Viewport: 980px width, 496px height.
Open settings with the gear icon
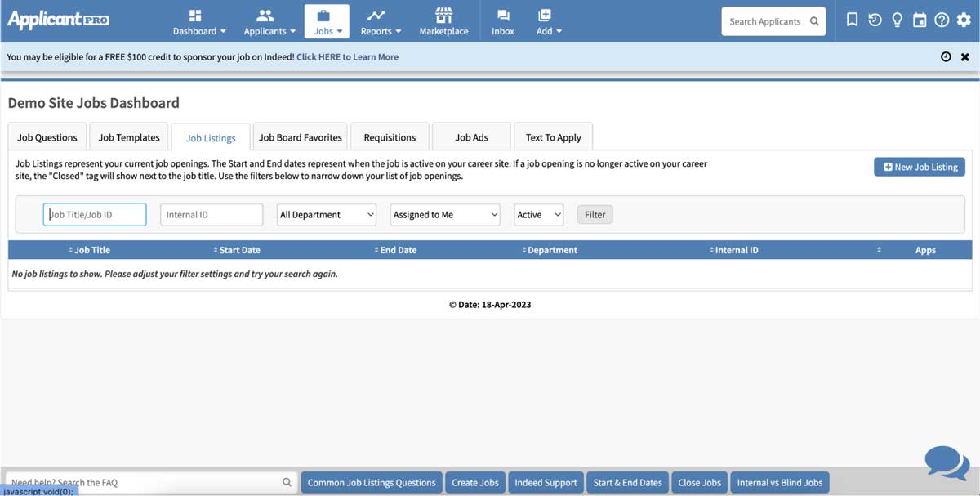(964, 19)
